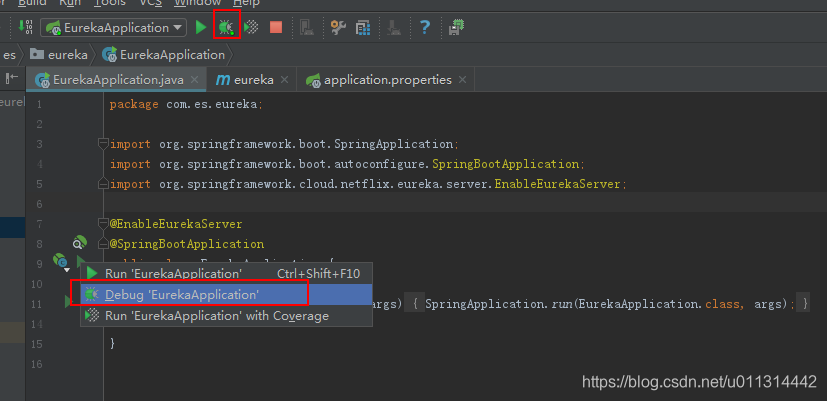Place the cursor on empty line 6
This screenshot has width=827, height=401.
pyautogui.click(x=465, y=204)
